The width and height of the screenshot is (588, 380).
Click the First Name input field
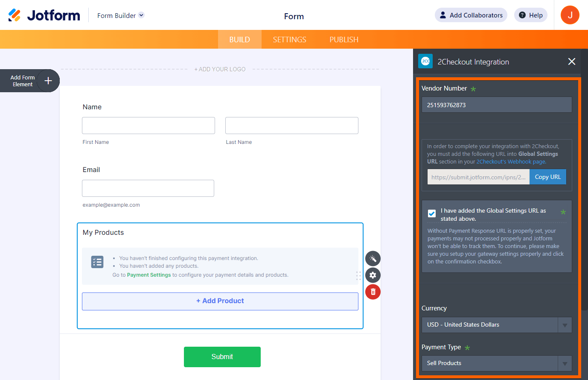point(148,126)
